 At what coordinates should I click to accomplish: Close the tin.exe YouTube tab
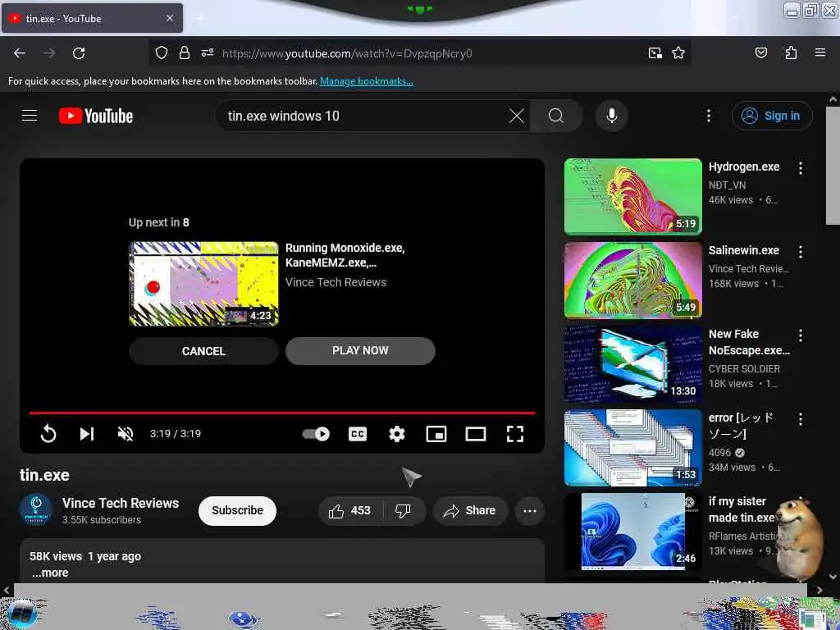169,18
